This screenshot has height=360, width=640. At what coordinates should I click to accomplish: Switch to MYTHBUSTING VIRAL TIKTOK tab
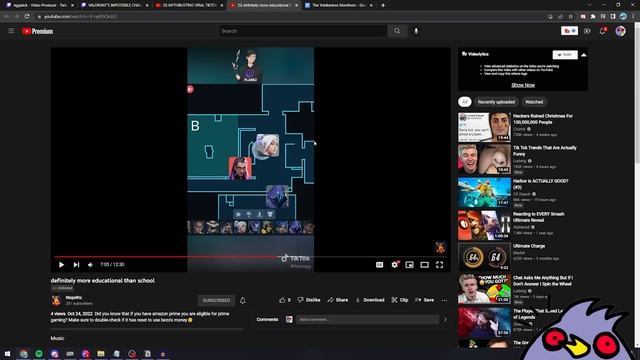[189, 5]
